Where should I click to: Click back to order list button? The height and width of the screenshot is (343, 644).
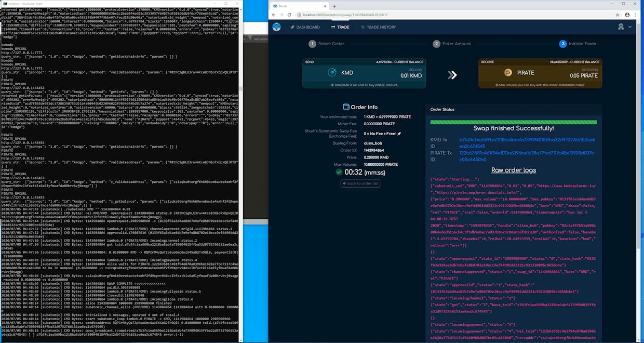coord(361,183)
